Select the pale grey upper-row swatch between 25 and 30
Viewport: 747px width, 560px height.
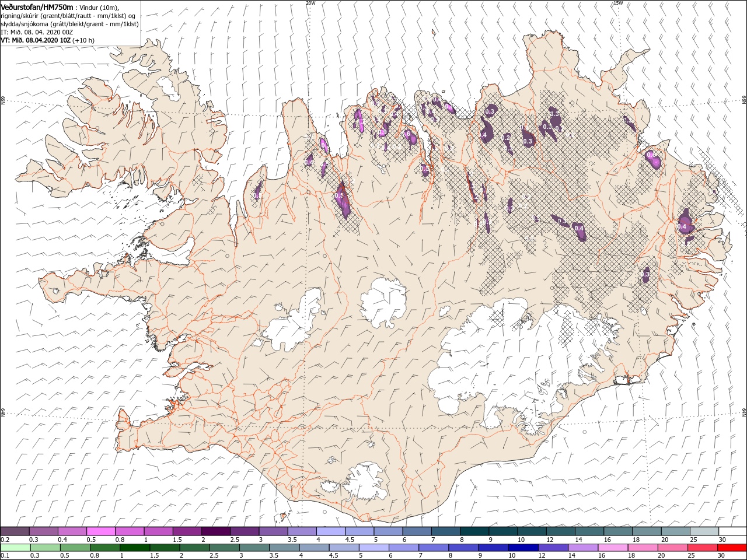pyautogui.click(x=704, y=531)
